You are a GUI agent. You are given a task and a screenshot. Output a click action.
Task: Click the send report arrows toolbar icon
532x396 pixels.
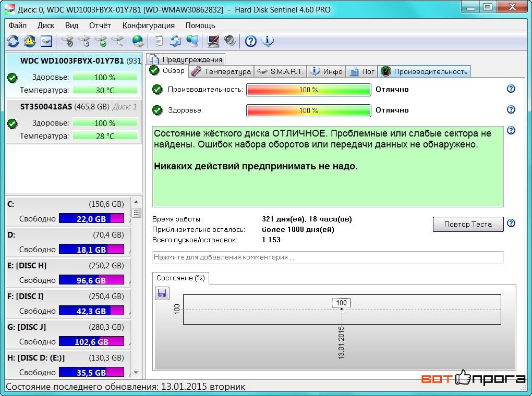tap(175, 41)
